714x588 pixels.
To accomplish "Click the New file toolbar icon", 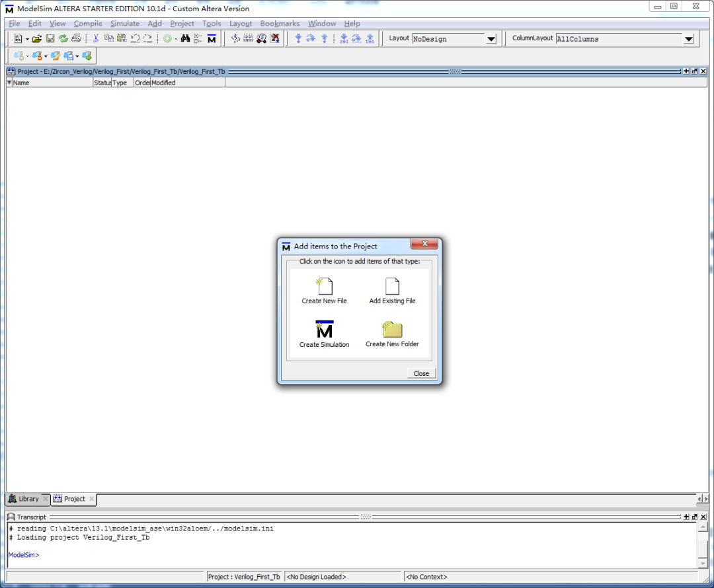I will click(x=18, y=39).
